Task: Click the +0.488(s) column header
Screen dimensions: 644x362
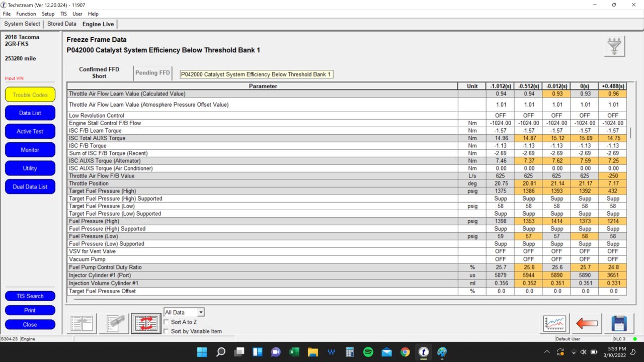Action: click(613, 86)
